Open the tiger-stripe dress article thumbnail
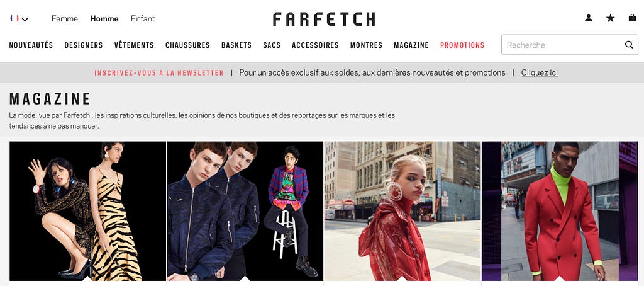 (88, 211)
